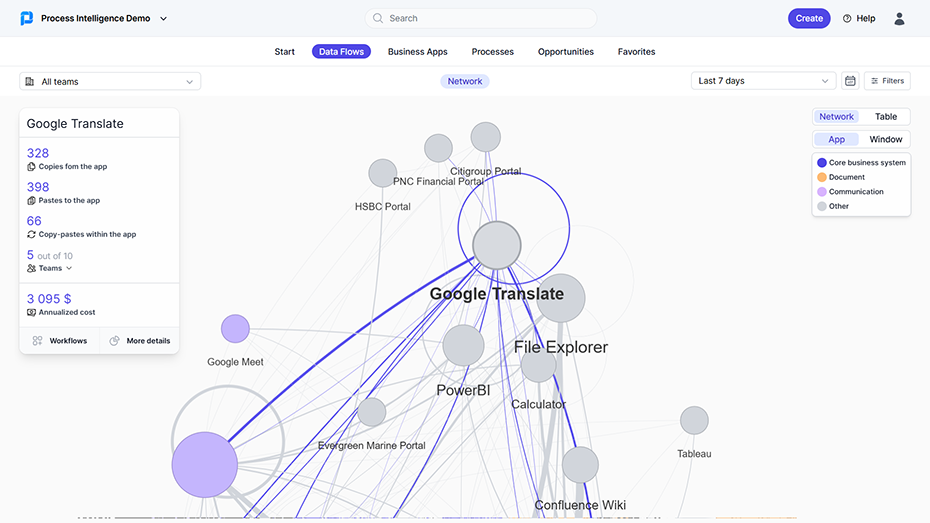
Task: Focus the Search input field
Action: pos(481,18)
